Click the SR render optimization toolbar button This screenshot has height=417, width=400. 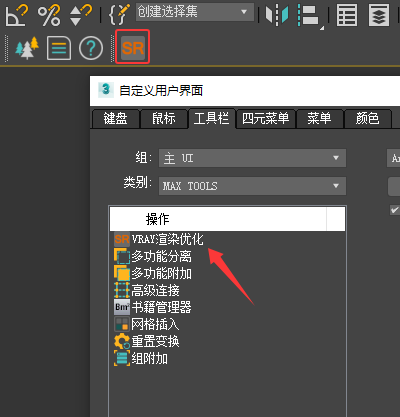coord(133,48)
